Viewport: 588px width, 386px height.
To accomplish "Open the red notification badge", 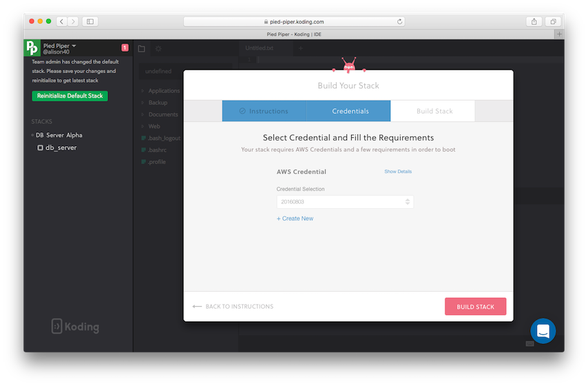I will (125, 48).
